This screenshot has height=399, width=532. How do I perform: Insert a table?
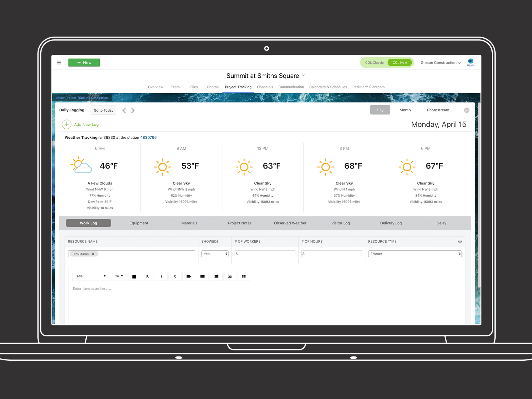coord(244,277)
